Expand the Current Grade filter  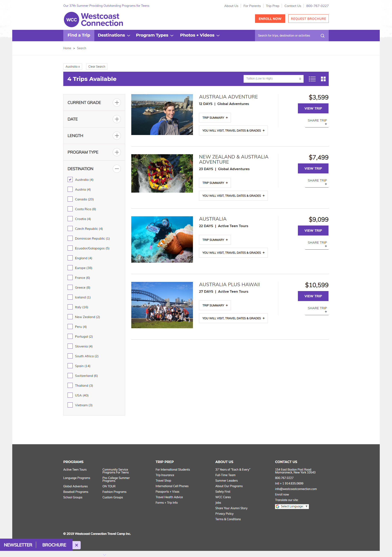pyautogui.click(x=117, y=103)
